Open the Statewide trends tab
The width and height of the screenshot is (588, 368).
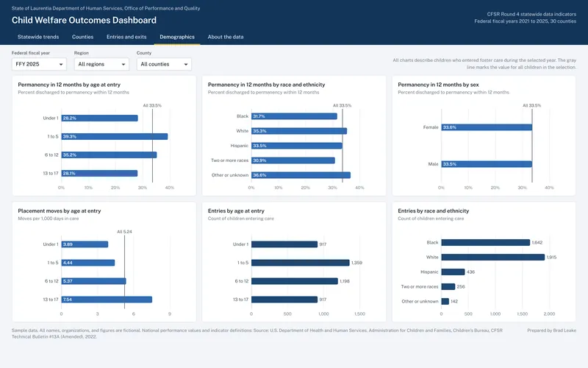coord(38,37)
